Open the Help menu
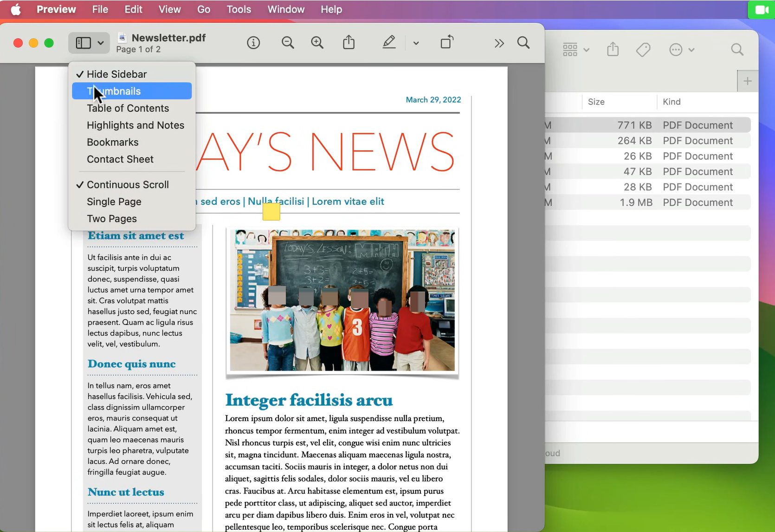Screen dimensions: 775x532 coord(331,9)
